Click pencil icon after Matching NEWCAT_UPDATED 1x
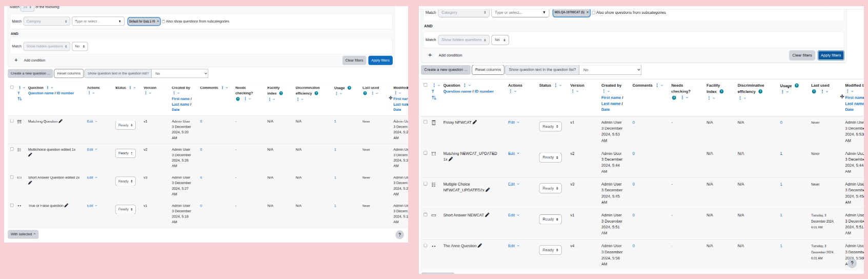The width and height of the screenshot is (868, 279). click(x=451, y=159)
